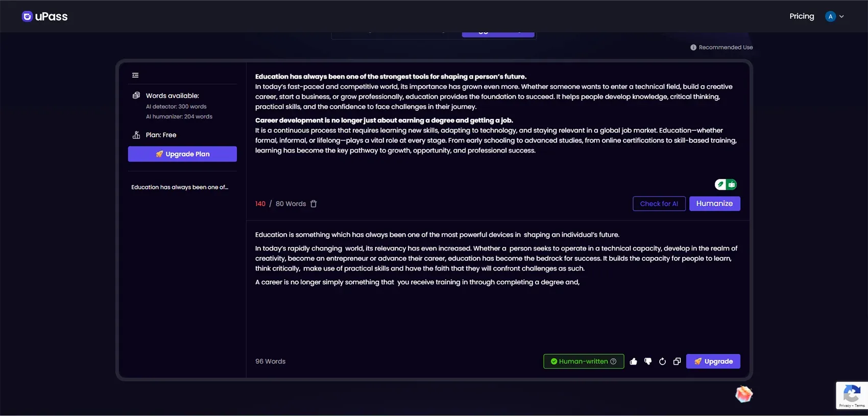Open the Pricing page from header

tap(801, 16)
